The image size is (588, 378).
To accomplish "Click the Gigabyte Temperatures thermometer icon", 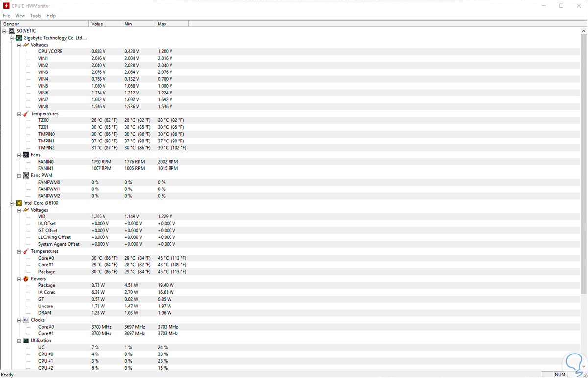I will 26,114.
